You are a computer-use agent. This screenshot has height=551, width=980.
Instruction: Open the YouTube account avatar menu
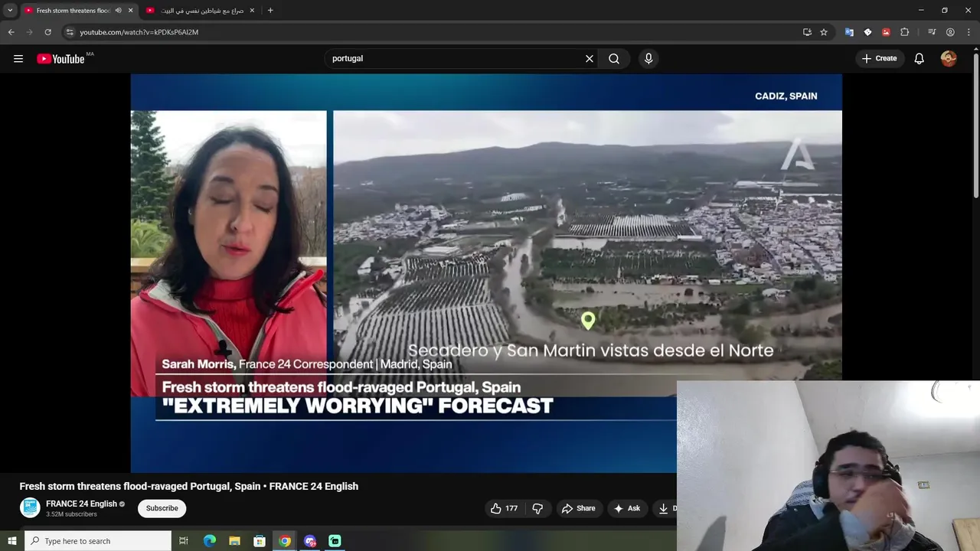click(949, 59)
